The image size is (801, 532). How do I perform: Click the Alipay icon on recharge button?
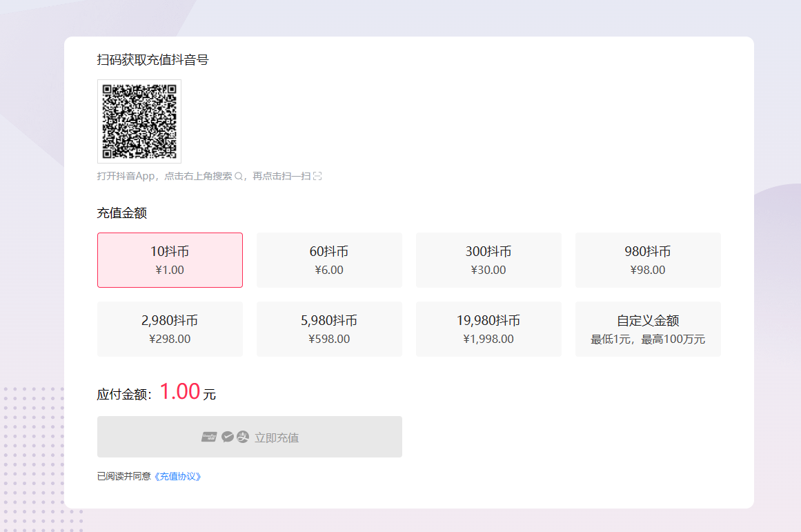point(243,437)
